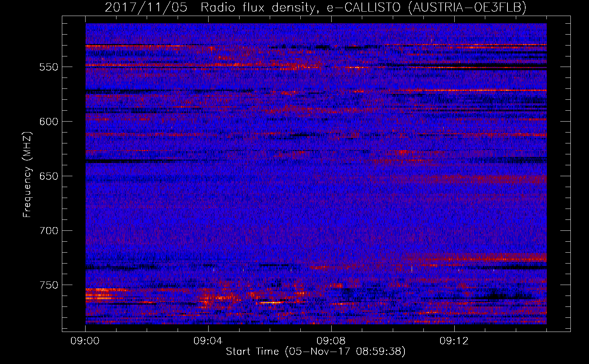Click the 750 frequency tick label

point(48,285)
